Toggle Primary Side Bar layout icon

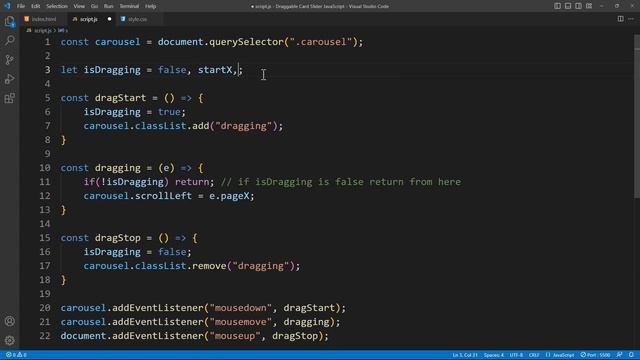[x=557, y=6]
